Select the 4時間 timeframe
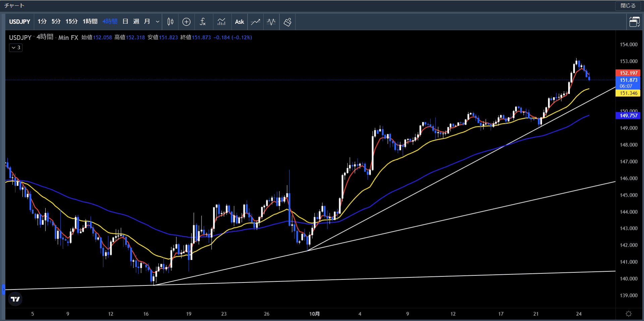Screen dimensions: 644x321 (110, 21)
